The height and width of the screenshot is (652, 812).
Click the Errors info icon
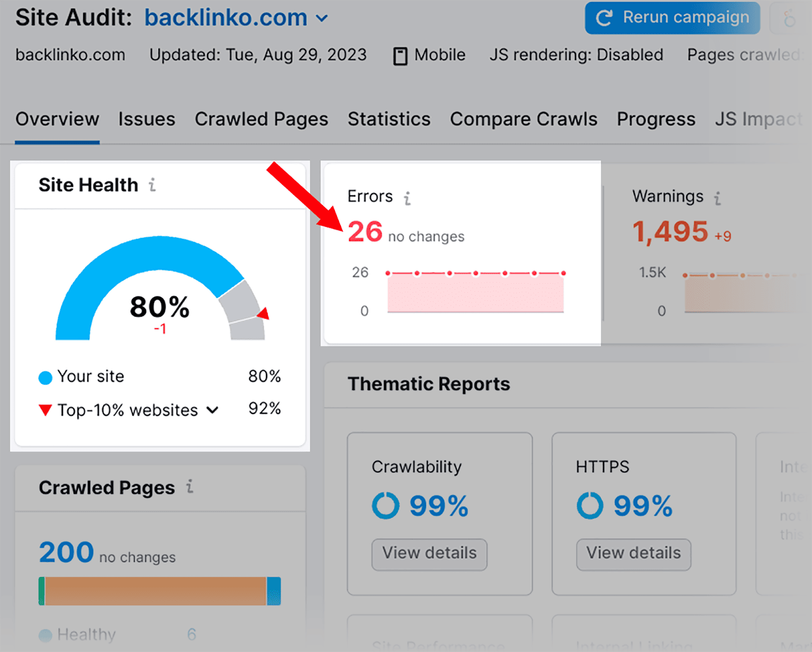(x=408, y=197)
